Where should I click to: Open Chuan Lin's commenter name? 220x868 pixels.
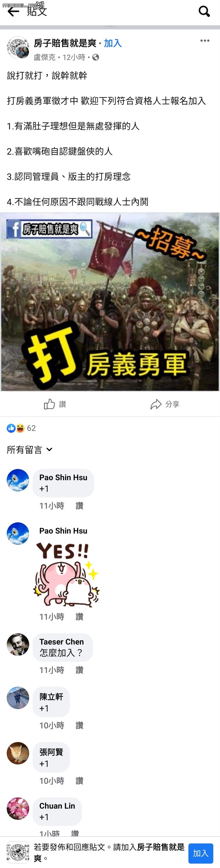coord(57,806)
